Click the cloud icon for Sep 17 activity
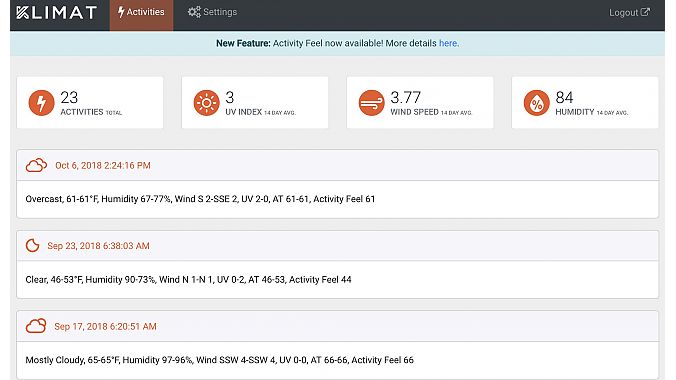Screen dimensions: 676x380 tap(36, 326)
